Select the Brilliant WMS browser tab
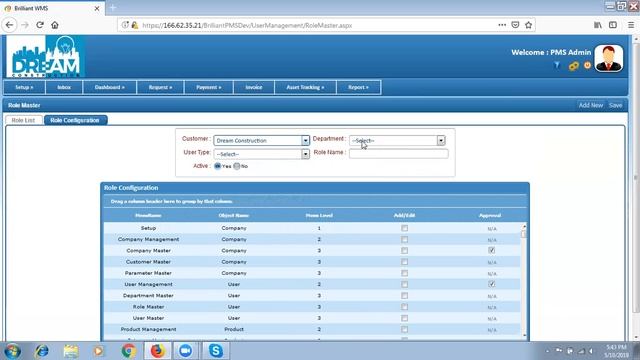 pyautogui.click(x=52, y=8)
